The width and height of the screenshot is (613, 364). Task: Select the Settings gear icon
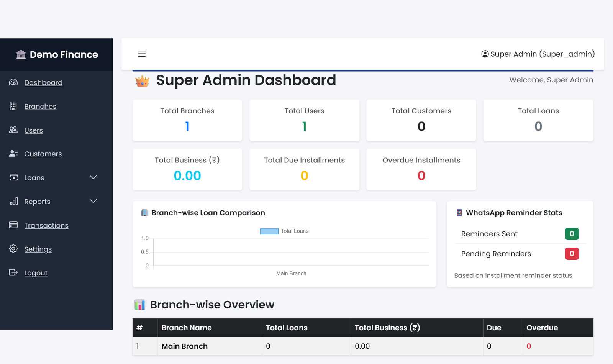pyautogui.click(x=13, y=249)
